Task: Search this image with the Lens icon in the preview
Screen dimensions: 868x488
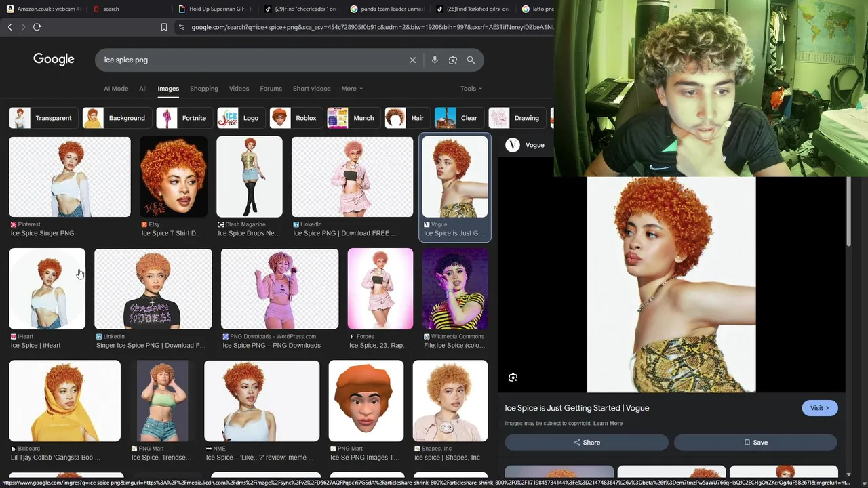Action: click(513, 378)
